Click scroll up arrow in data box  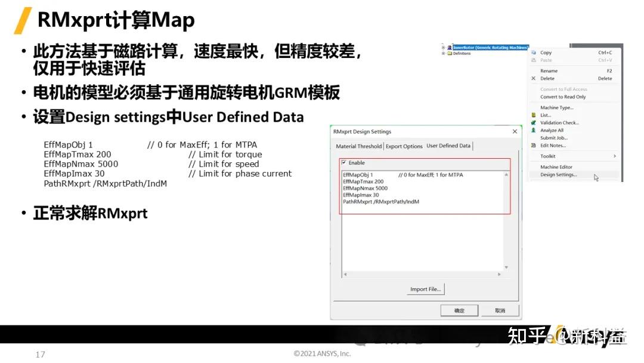pos(506,175)
